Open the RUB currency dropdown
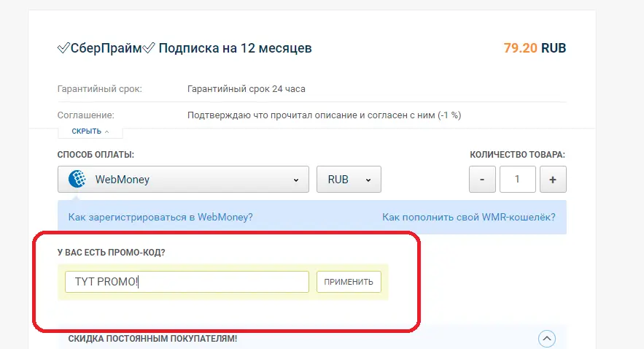 (x=349, y=179)
